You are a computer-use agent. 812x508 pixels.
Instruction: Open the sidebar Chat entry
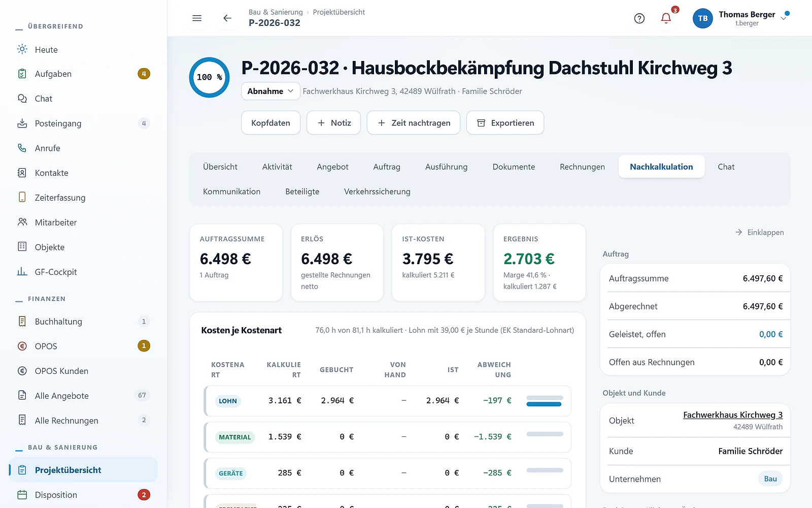click(83, 99)
